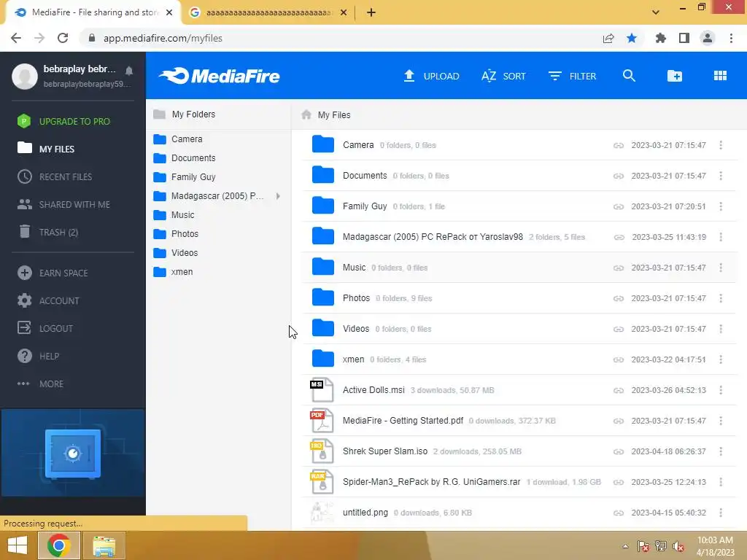Click the MediaFire logo
Viewport: 747px width, 560px height.
click(219, 76)
